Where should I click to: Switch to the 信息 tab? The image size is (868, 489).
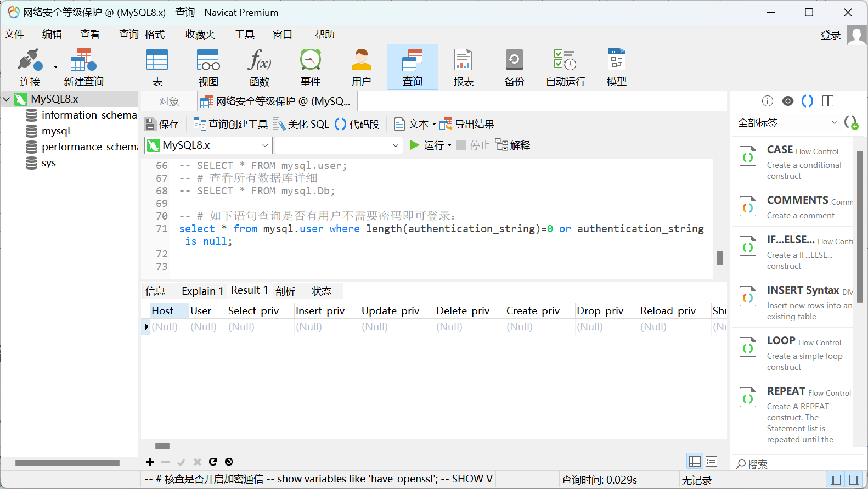coord(155,291)
